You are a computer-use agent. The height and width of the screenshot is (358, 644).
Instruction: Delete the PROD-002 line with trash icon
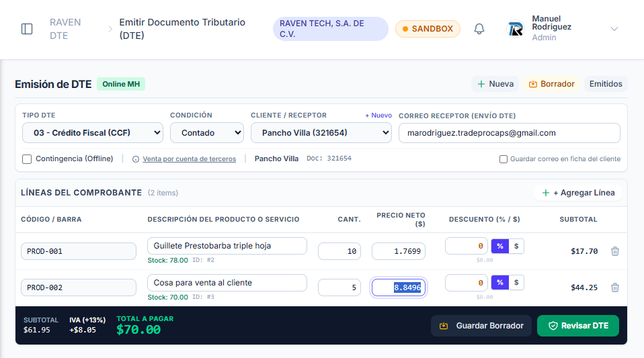[x=615, y=287]
